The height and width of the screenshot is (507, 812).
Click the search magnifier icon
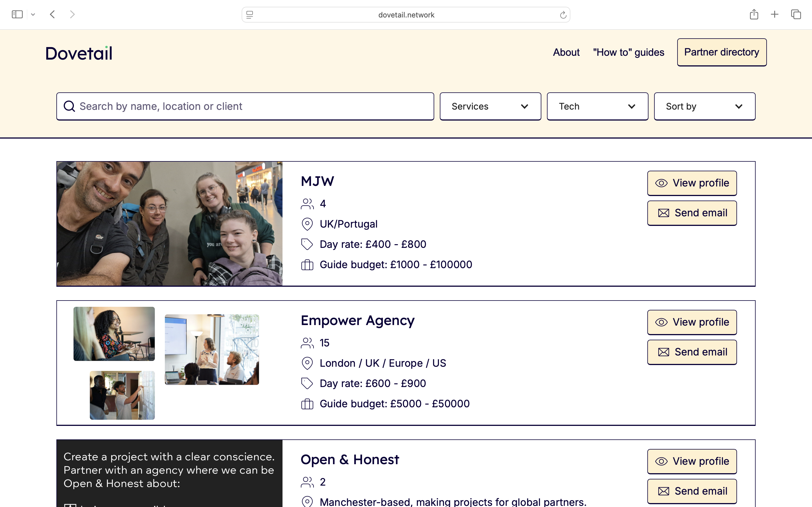pos(69,106)
